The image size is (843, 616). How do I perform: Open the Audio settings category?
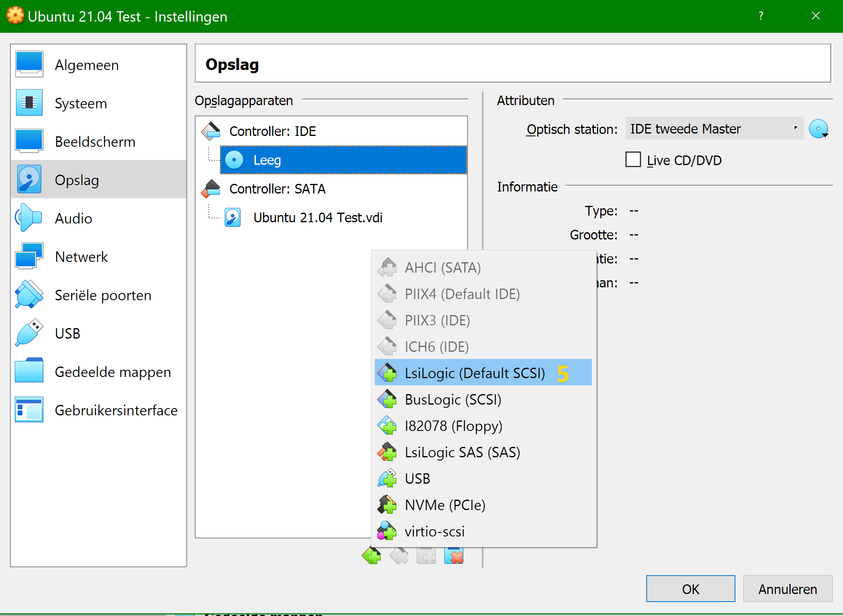(x=74, y=219)
